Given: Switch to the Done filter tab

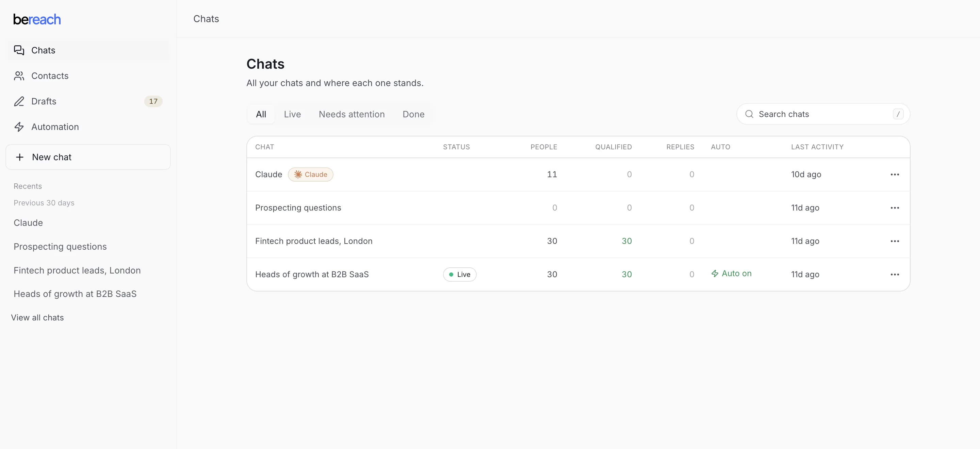Looking at the screenshot, I should pos(413,114).
